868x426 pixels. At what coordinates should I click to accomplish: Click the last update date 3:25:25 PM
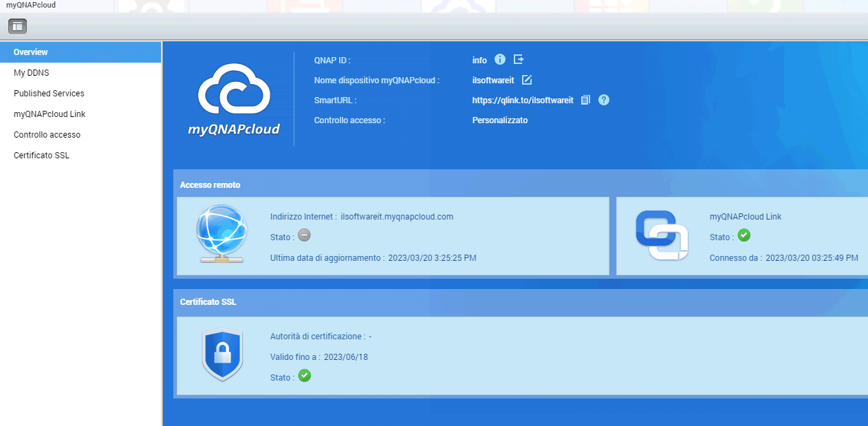[432, 258]
